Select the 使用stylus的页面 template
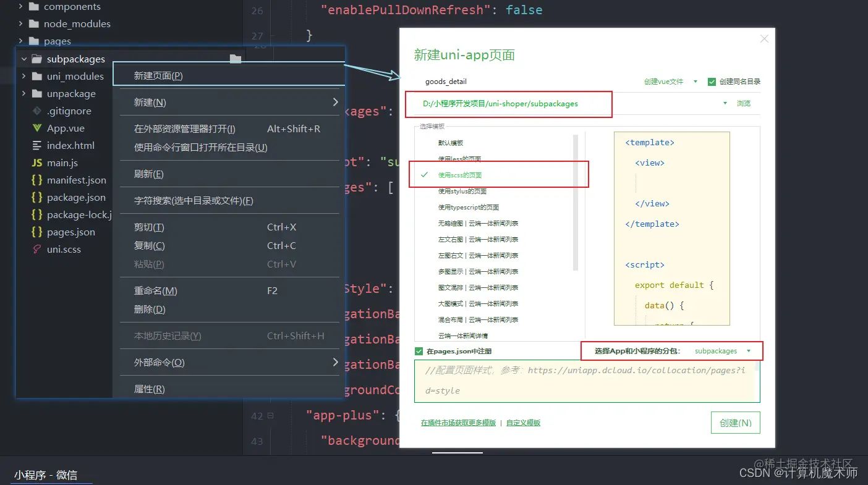Viewport: 868px width, 485px height. point(462,192)
